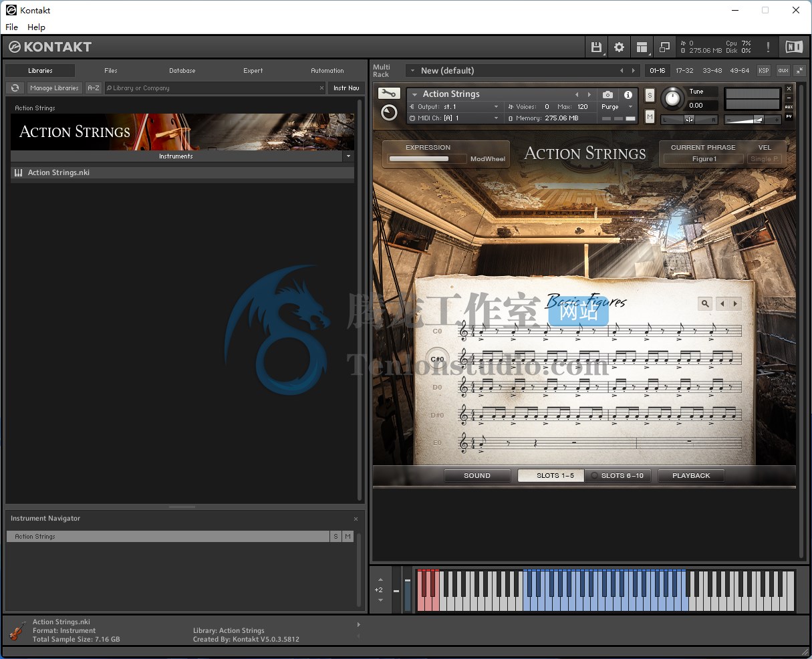Switch to the Expert tab

coord(253,70)
